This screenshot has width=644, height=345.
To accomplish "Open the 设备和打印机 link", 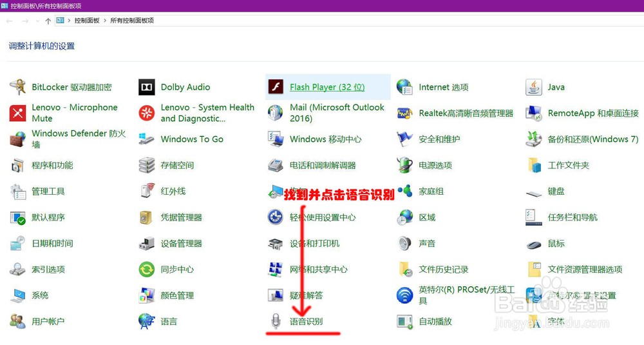I will (x=314, y=243).
